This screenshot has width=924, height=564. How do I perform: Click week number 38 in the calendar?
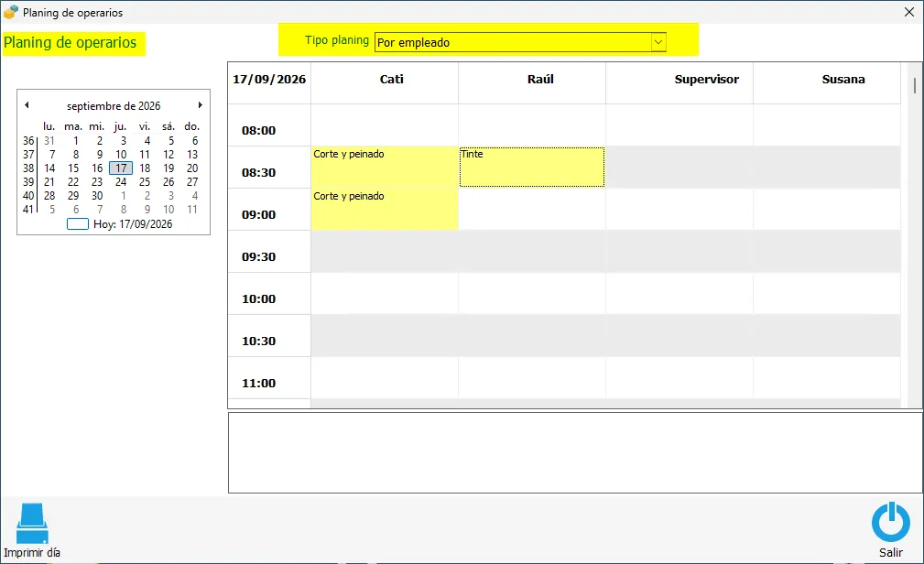click(28, 168)
